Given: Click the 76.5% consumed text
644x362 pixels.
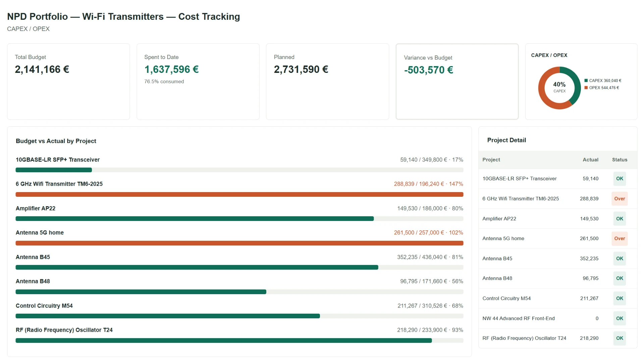Looking at the screenshot, I should coord(164,82).
